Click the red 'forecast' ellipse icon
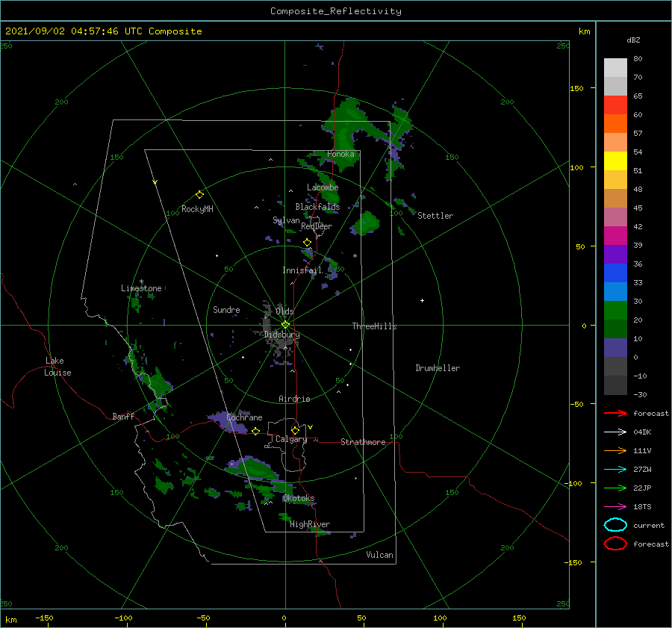The width and height of the screenshot is (672, 628). (615, 544)
